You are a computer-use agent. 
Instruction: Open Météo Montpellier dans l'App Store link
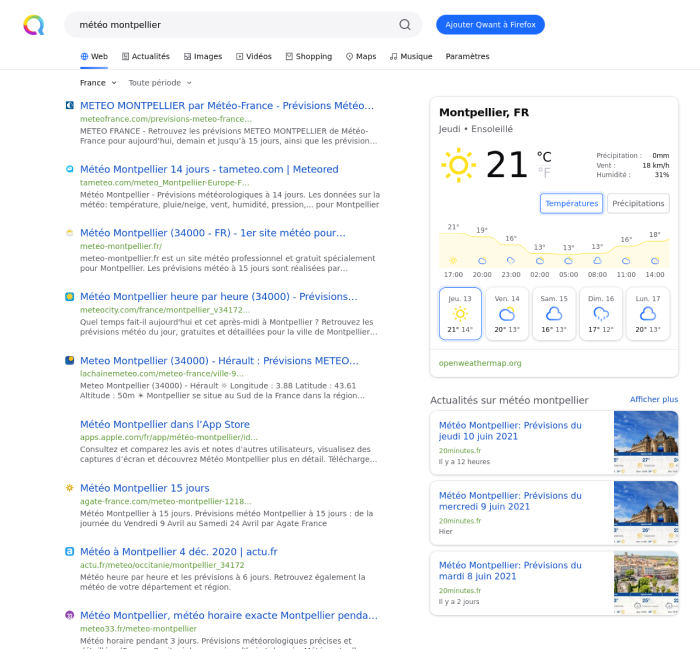pyautogui.click(x=165, y=424)
